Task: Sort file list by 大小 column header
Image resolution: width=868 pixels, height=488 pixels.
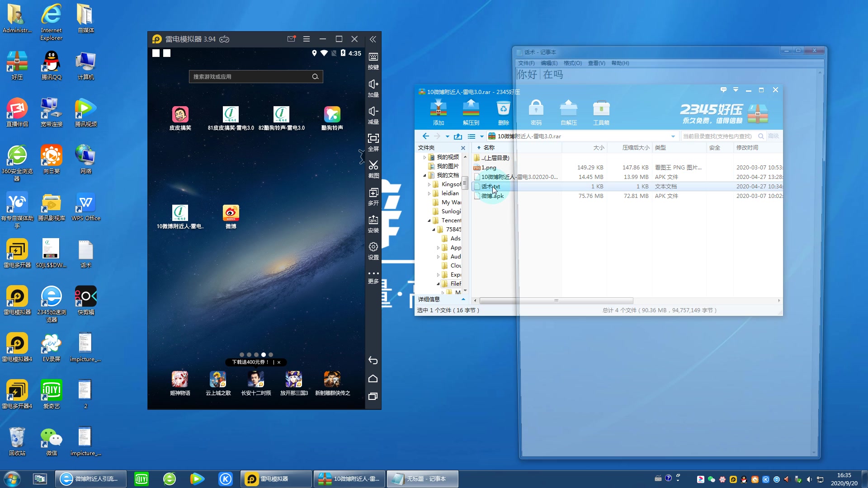Action: tap(584, 148)
